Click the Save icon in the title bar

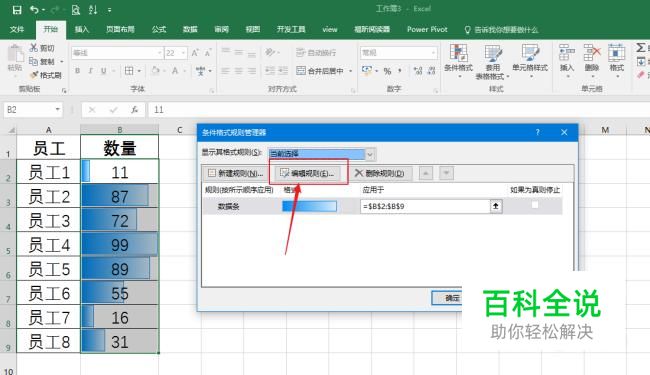[x=17, y=10]
